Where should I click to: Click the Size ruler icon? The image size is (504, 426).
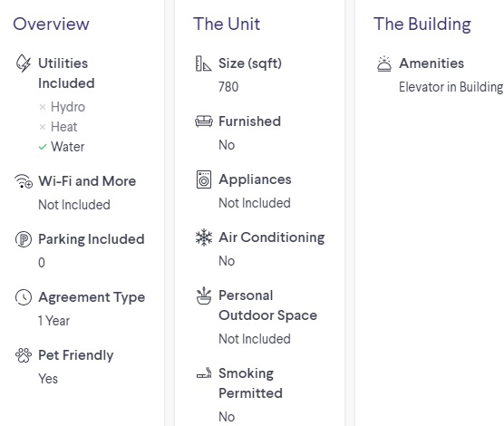(204, 63)
